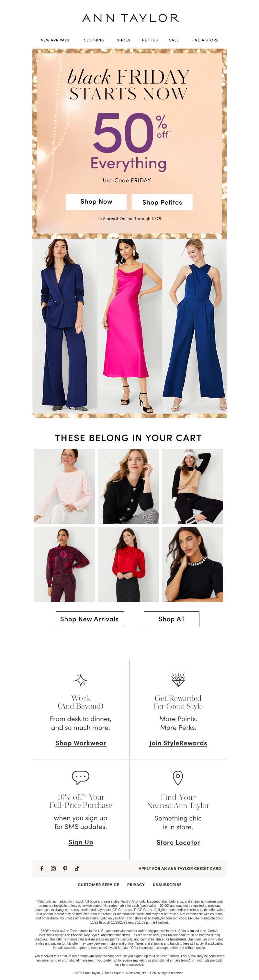Go to the Petites navigation link
The height and width of the screenshot is (980, 259).
click(150, 40)
